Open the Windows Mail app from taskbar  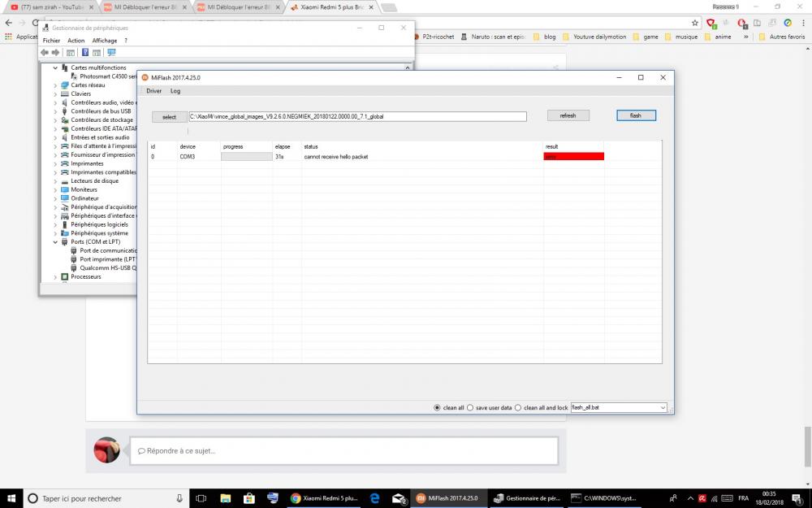(x=398, y=498)
